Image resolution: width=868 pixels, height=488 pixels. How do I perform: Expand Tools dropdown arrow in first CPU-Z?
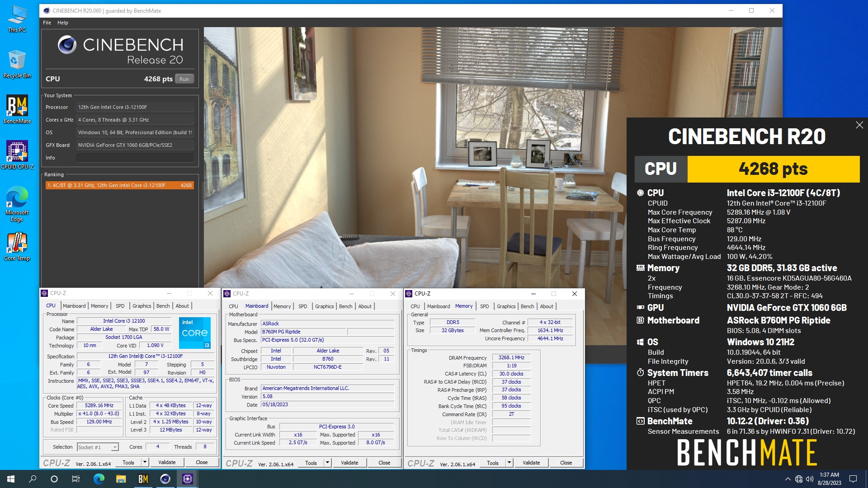[x=145, y=462]
